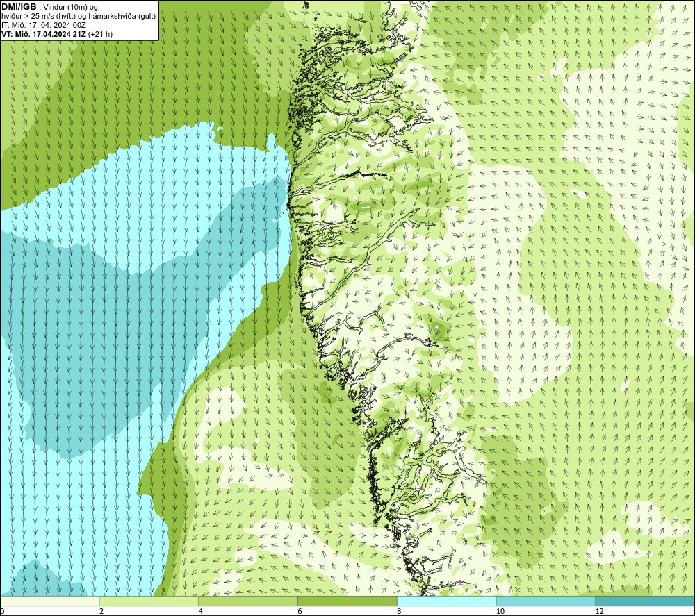Click the legend scale label '12'
The height and width of the screenshot is (616, 695).
click(600, 612)
